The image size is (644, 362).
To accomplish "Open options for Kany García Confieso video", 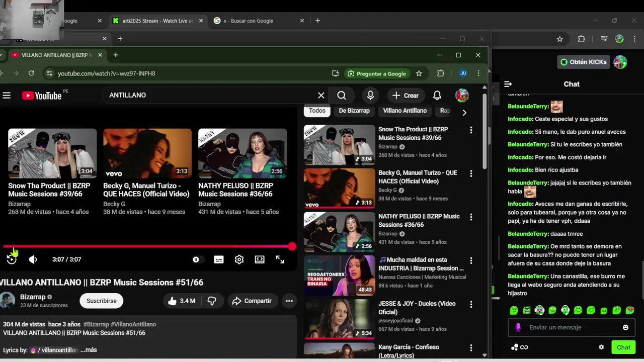I will click(x=471, y=348).
